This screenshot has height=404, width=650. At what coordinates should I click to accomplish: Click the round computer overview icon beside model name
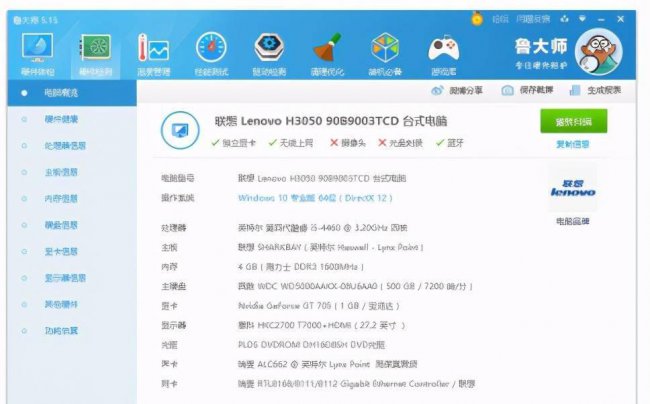click(180, 130)
